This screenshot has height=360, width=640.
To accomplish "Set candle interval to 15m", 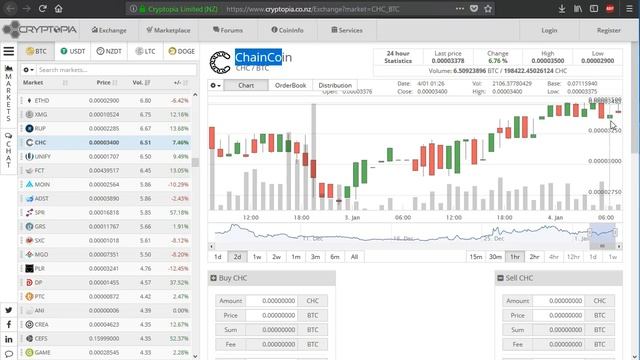I will (476, 257).
